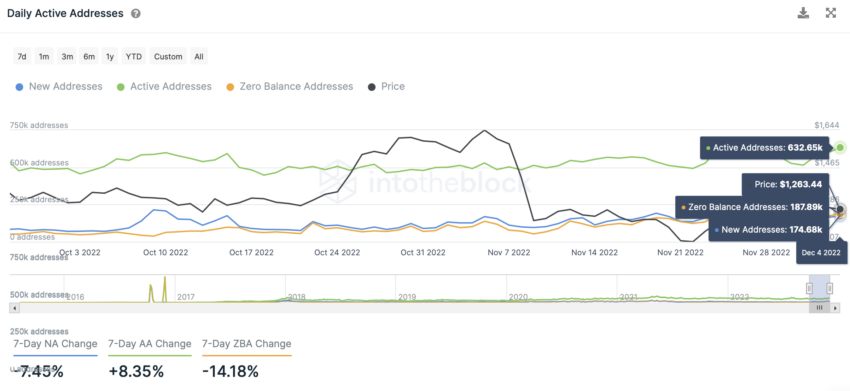This screenshot has height=391, width=850.
Task: Click the download chart icon
Action: coord(803,13)
